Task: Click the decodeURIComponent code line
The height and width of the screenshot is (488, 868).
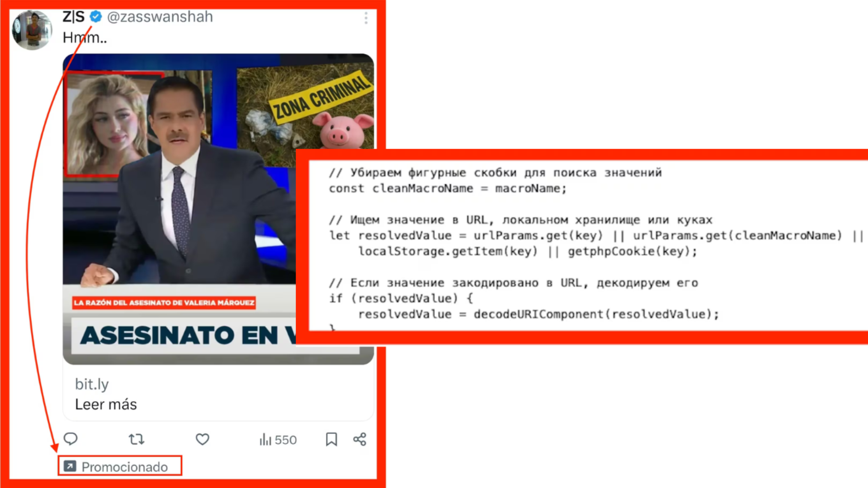Action: tap(538, 314)
